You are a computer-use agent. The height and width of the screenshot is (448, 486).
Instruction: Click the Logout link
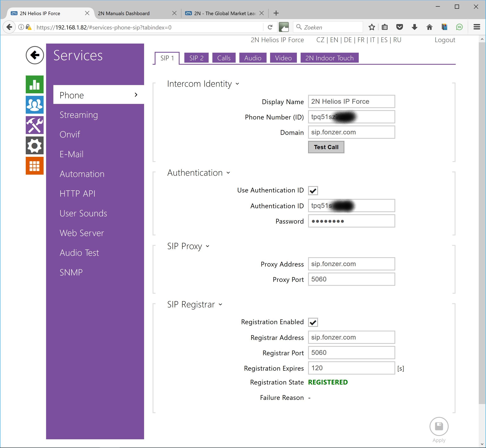[x=445, y=40]
